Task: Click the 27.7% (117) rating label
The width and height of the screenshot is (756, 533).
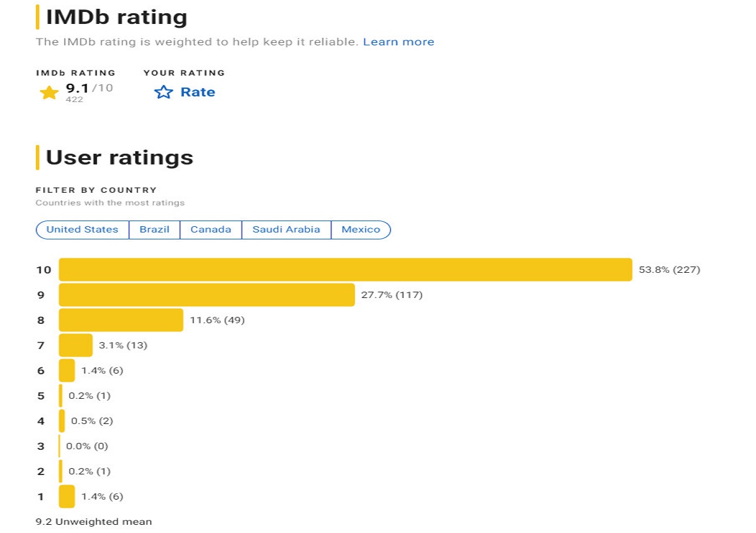Action: (x=392, y=295)
